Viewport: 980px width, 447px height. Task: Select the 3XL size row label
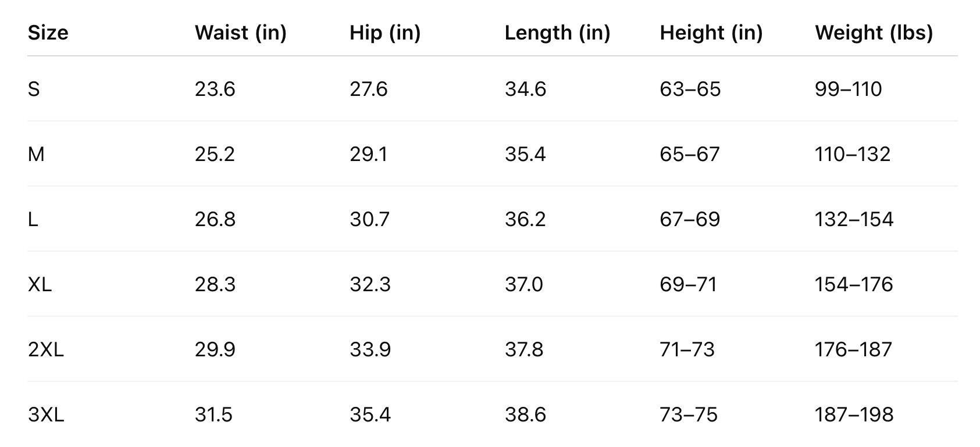click(46, 414)
